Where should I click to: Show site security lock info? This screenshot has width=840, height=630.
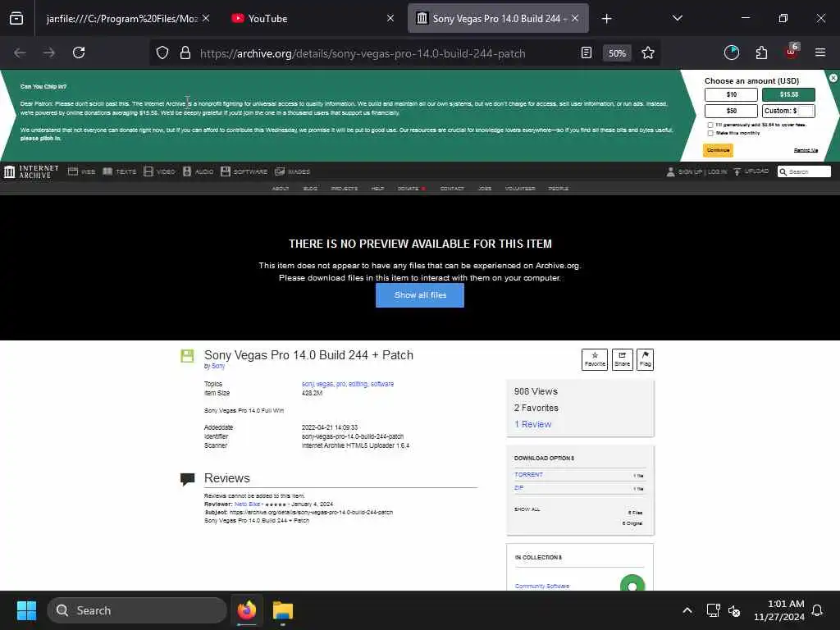[x=185, y=52]
